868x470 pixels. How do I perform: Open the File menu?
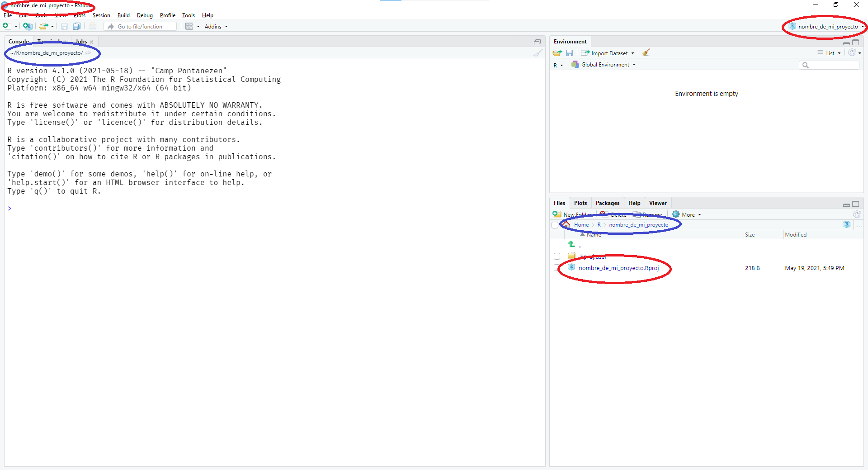8,15
